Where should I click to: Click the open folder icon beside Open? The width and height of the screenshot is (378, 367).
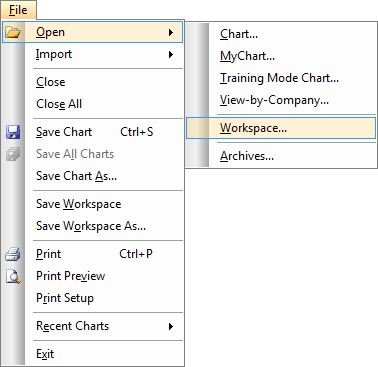13,32
